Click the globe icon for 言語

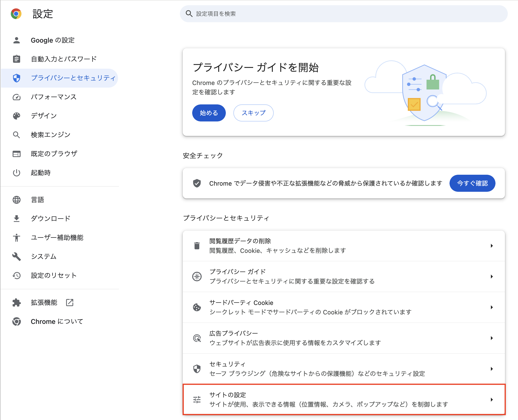16,200
